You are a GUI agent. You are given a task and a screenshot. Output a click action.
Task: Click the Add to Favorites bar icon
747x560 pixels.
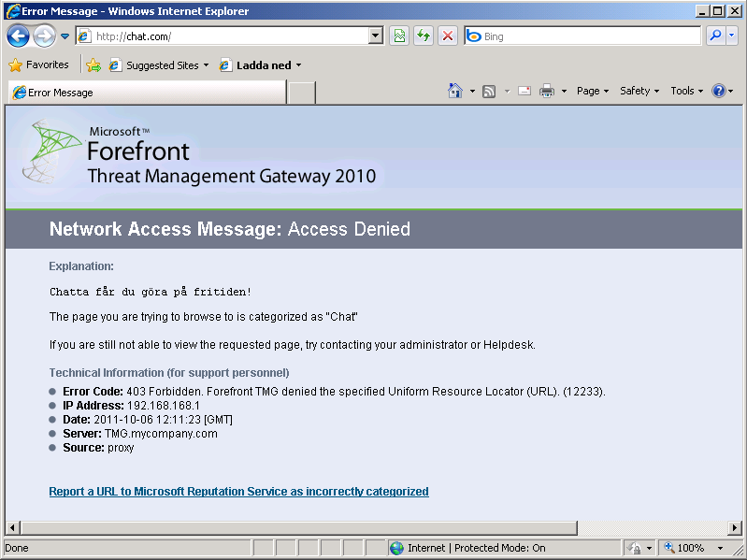(x=93, y=65)
